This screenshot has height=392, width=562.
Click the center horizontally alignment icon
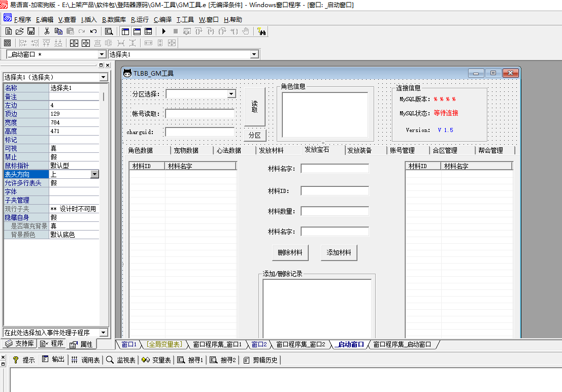74,43
